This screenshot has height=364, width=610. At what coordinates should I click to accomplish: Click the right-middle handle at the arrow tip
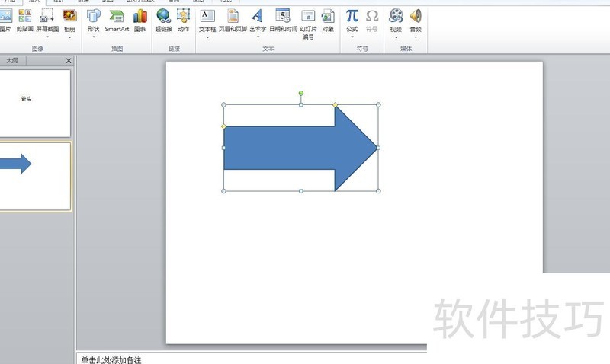pyautogui.click(x=378, y=148)
